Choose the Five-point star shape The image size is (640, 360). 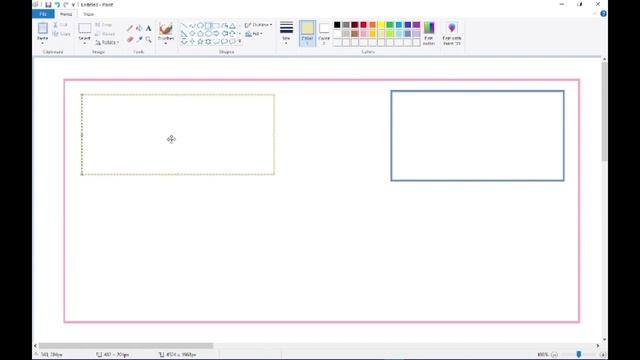[x=200, y=41]
